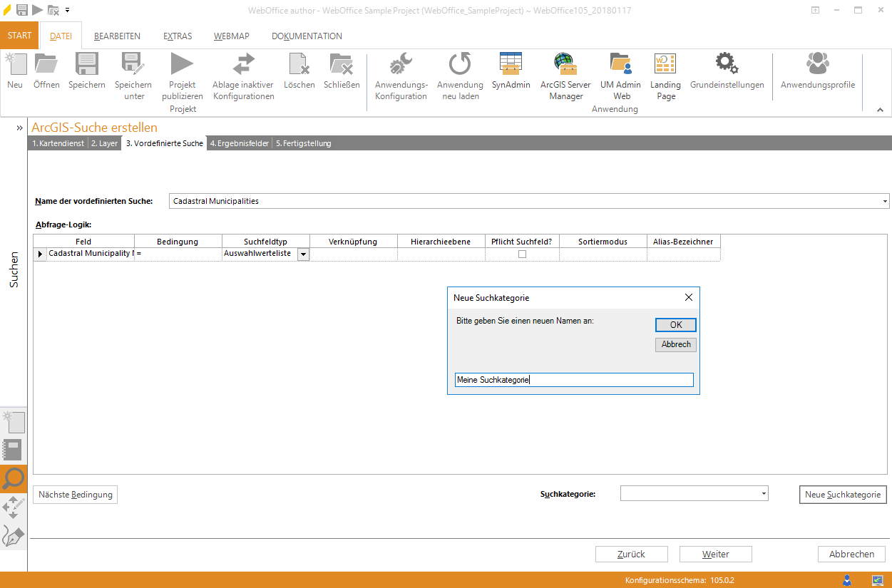
Task: Click the Projekt publizieren play icon
Action: [x=182, y=65]
